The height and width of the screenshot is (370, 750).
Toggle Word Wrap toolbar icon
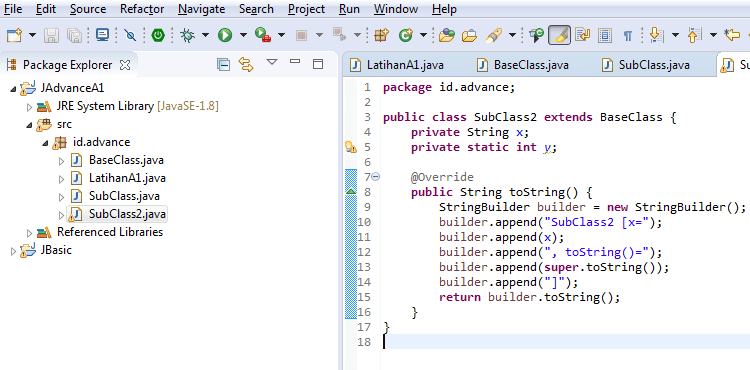[x=583, y=35]
